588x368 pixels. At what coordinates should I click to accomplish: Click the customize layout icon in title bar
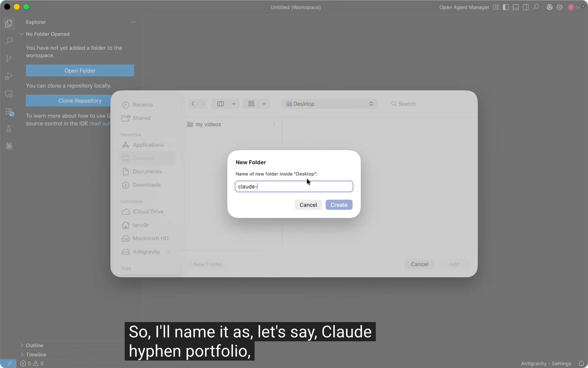click(x=496, y=7)
